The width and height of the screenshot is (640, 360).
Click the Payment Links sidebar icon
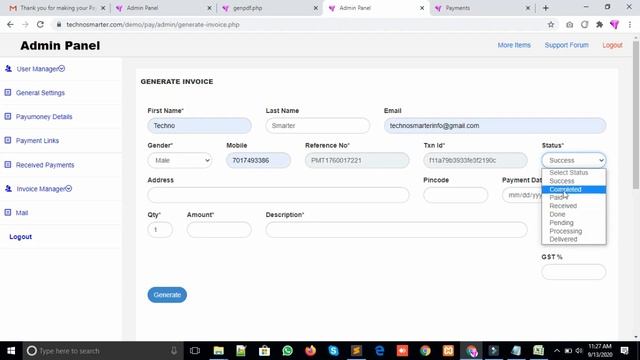coord(8,140)
